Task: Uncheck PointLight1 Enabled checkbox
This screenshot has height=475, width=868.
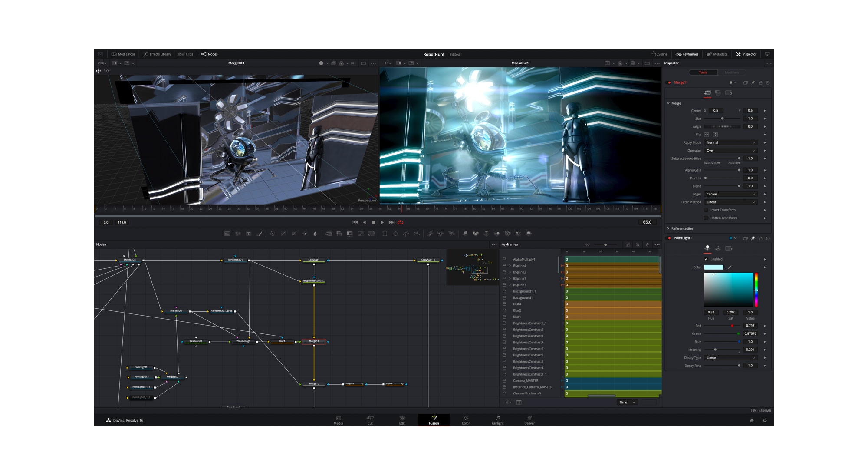Action: 706,259
